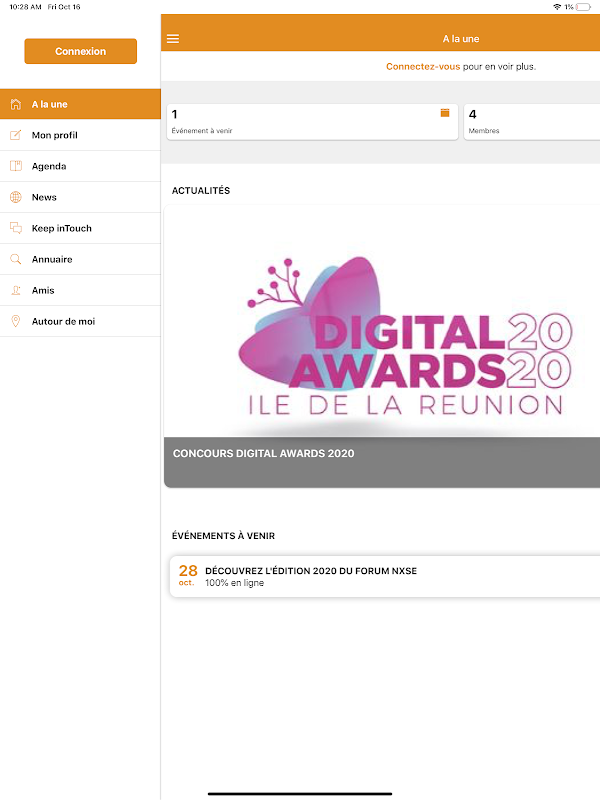
Task: Click the home icon beside A la une
Action: coord(16,104)
